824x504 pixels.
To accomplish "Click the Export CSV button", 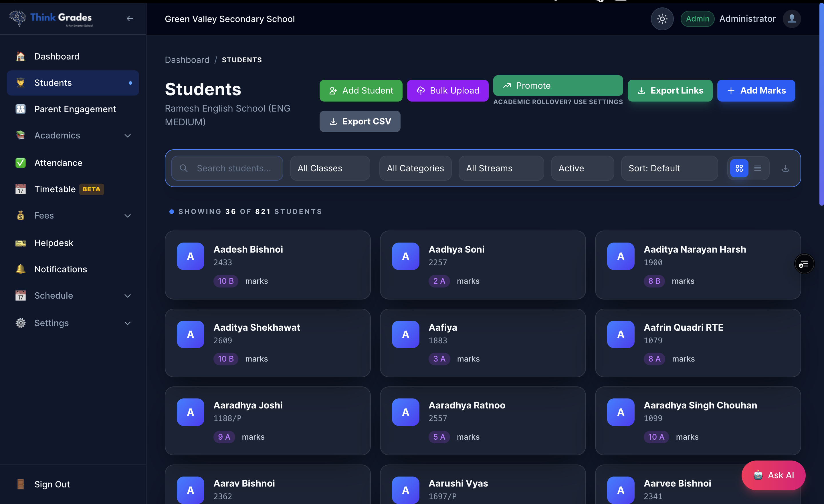I will (x=360, y=121).
